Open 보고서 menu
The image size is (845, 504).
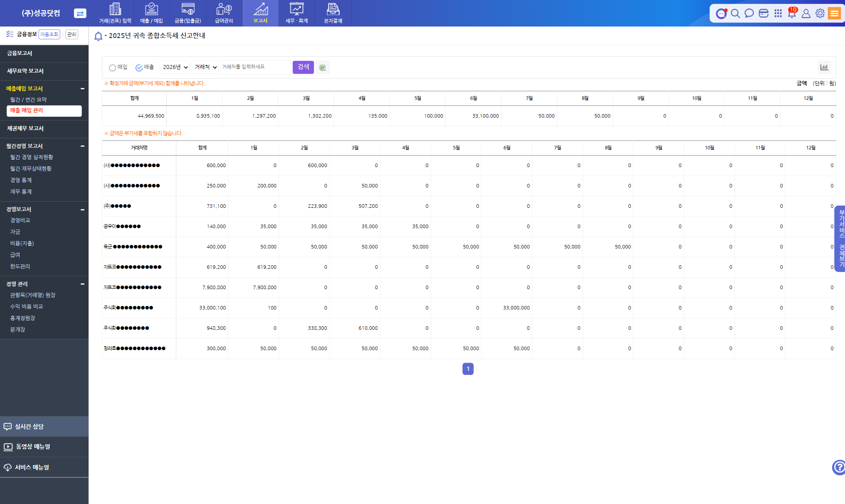[260, 13]
